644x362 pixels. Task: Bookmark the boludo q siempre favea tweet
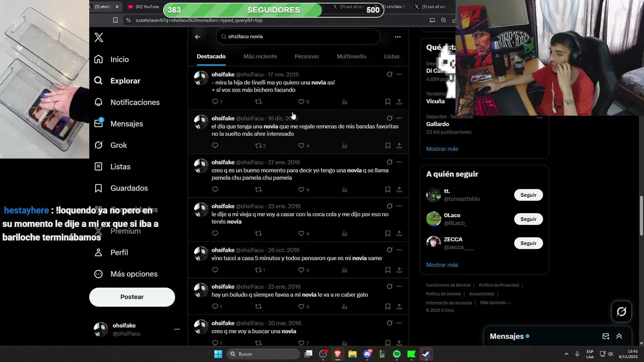(387, 306)
